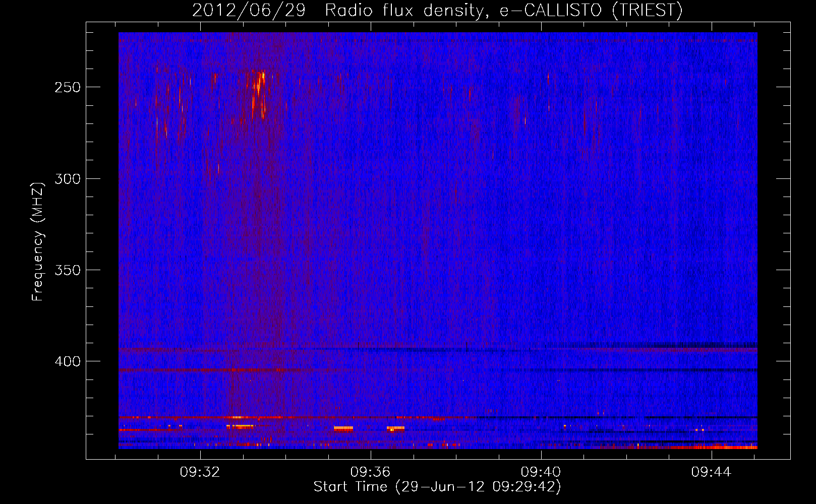The height and width of the screenshot is (504, 816).
Task: Click the plot title text '2012/06/29 Radio flux density'
Action: [x=338, y=11]
